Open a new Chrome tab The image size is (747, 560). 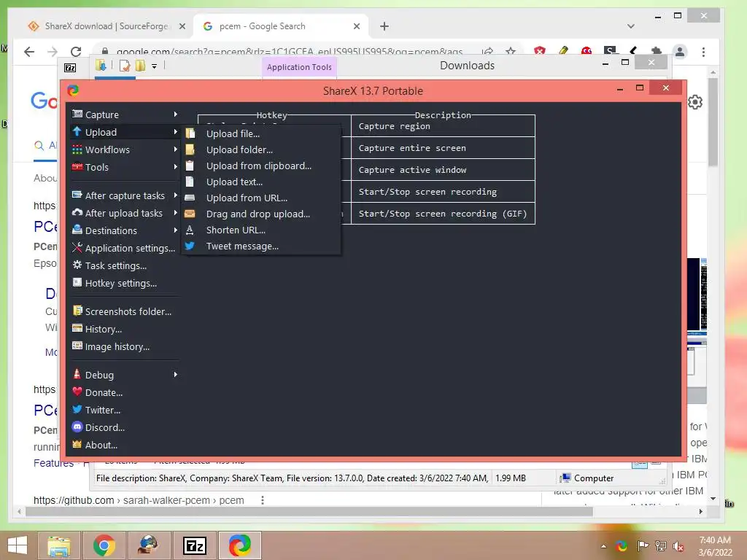[x=384, y=26]
